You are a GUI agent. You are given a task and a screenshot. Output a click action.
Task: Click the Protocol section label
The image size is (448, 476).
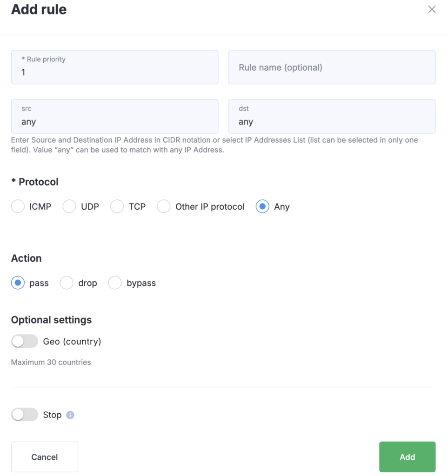tap(35, 182)
